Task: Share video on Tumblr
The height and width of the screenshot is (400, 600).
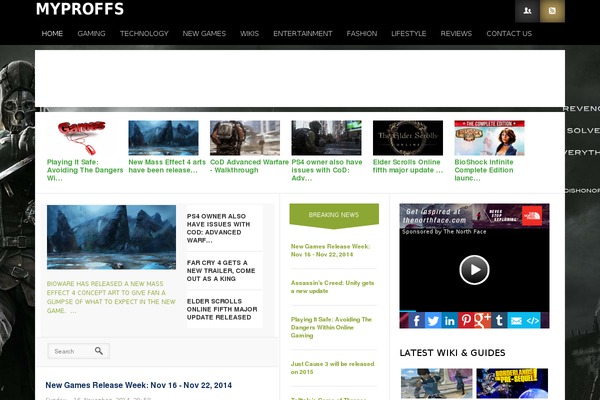Action: point(499,320)
